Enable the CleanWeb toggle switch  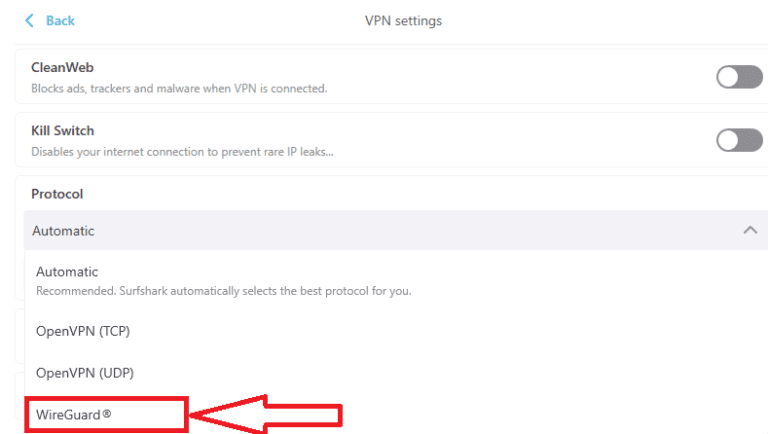[739, 77]
